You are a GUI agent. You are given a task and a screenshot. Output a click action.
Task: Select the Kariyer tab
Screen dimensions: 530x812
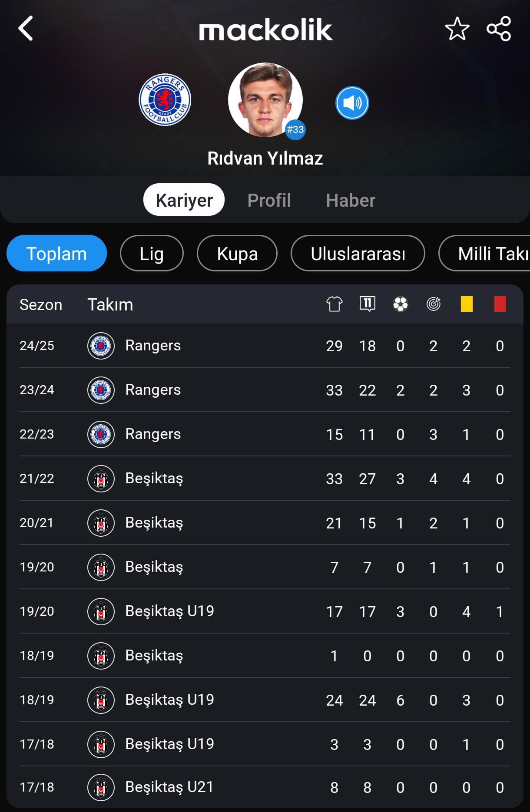tap(184, 200)
